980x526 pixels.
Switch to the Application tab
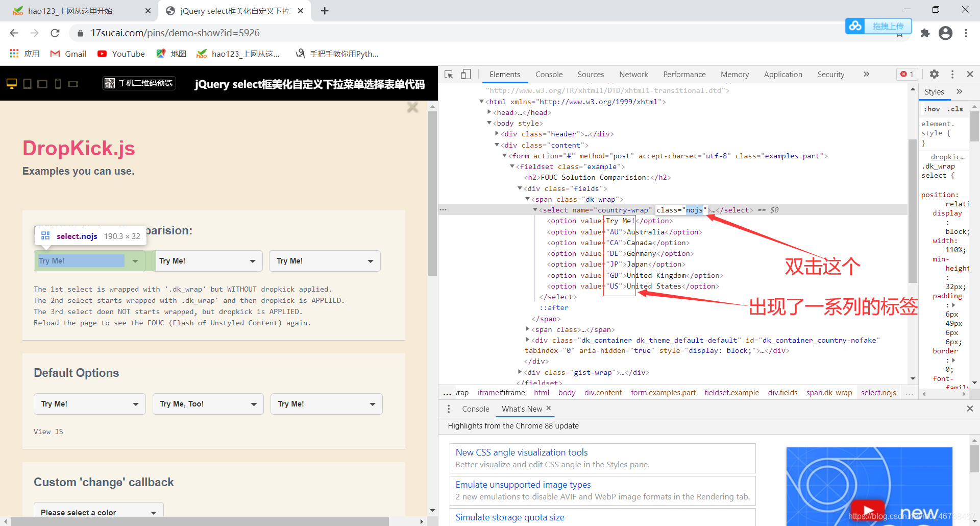point(783,75)
